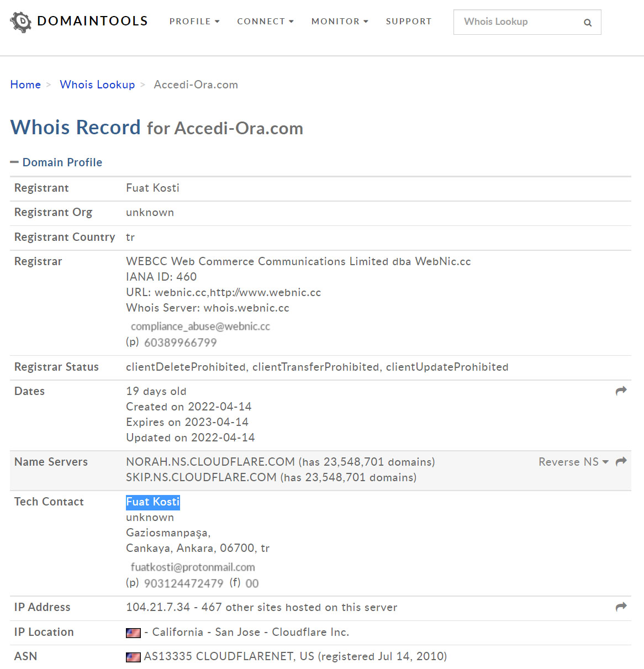The image size is (644, 669).
Task: Click the Accedi-Ora.com breadcrumb text
Action: click(196, 85)
